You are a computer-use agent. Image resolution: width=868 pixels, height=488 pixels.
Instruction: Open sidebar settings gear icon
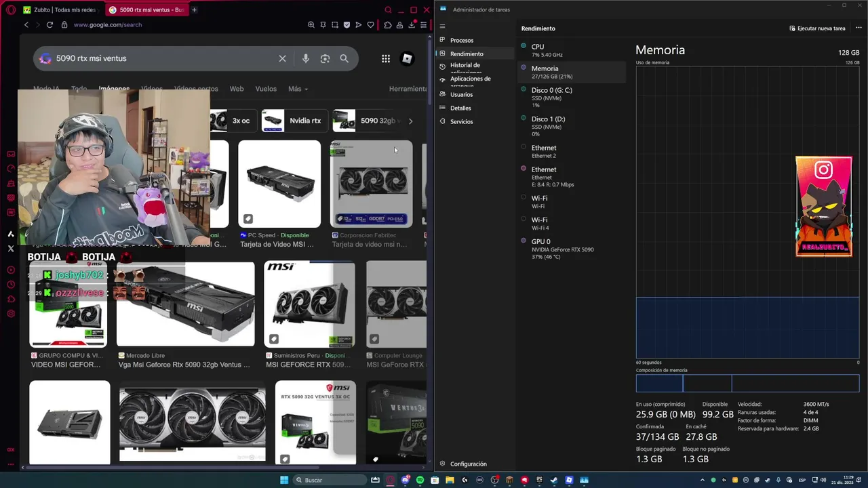pos(11,314)
